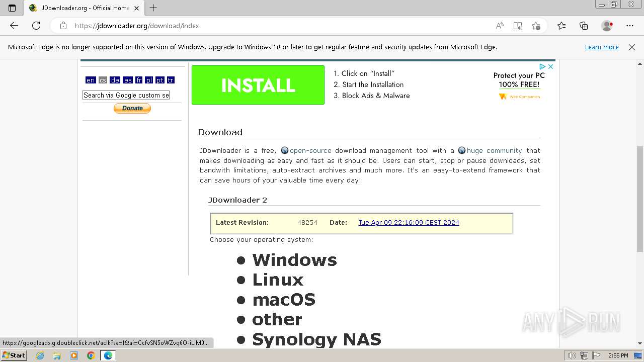Close the advertisement with X icon
This screenshot has width=644, height=362.
click(550, 66)
